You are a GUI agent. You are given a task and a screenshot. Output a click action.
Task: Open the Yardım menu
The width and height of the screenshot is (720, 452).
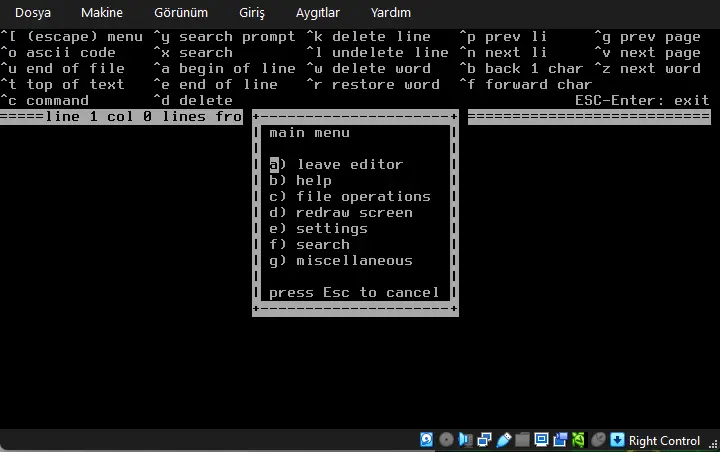tap(391, 13)
